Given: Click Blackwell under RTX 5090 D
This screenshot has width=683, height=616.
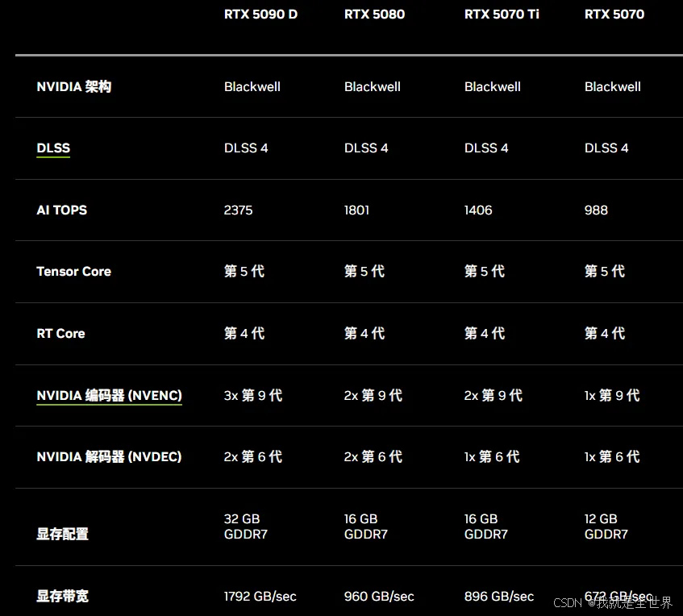Looking at the screenshot, I should (252, 87).
